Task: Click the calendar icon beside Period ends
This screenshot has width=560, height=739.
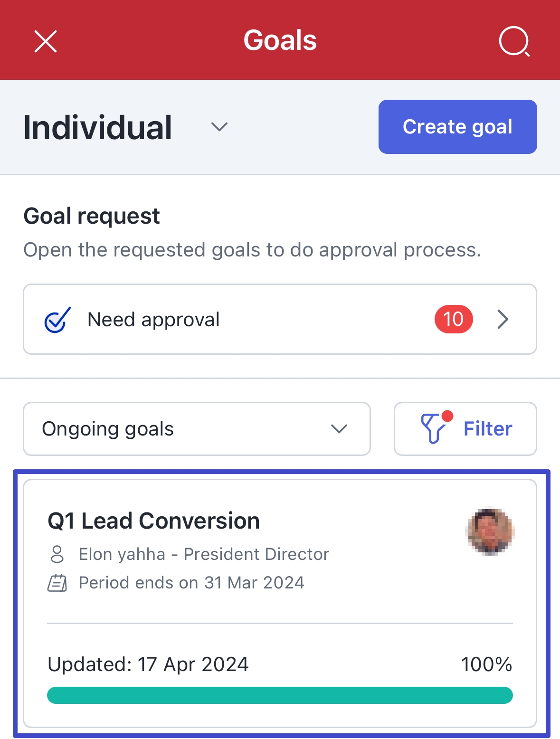Action: (x=57, y=583)
